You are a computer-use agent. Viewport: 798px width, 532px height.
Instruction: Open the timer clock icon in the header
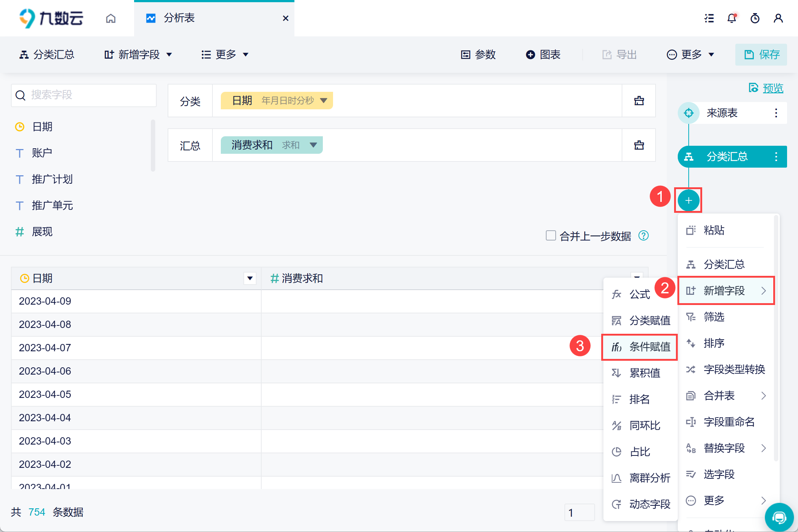[x=755, y=18]
